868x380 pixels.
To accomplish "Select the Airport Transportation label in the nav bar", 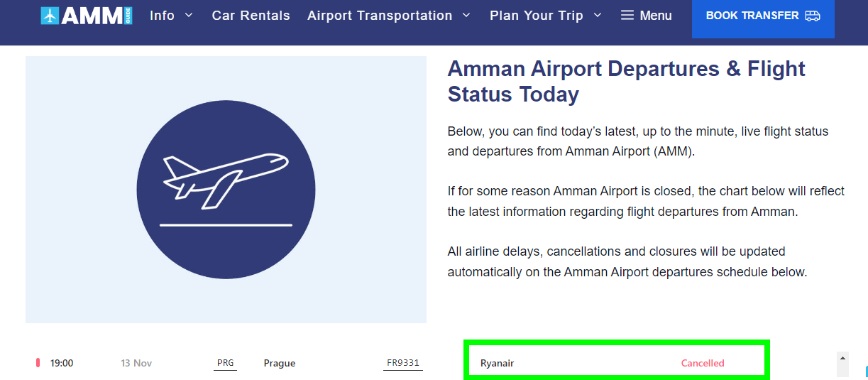I will [x=380, y=15].
